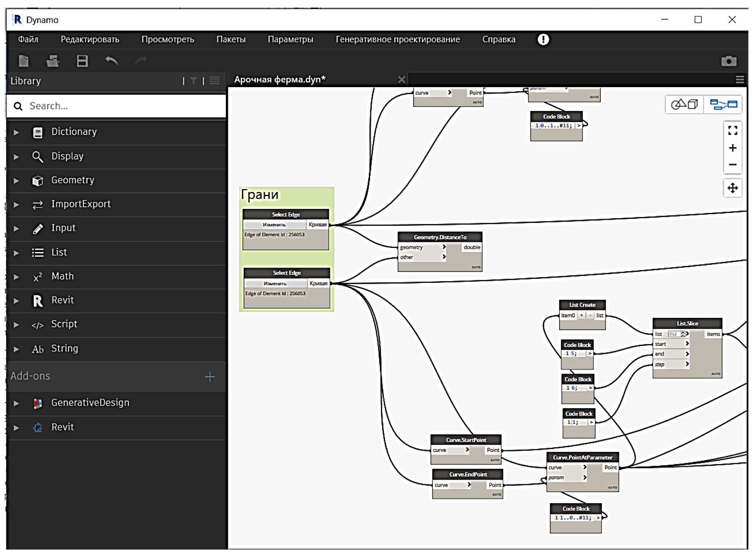Toggle the library filter icon
756x556 pixels.
(x=194, y=81)
